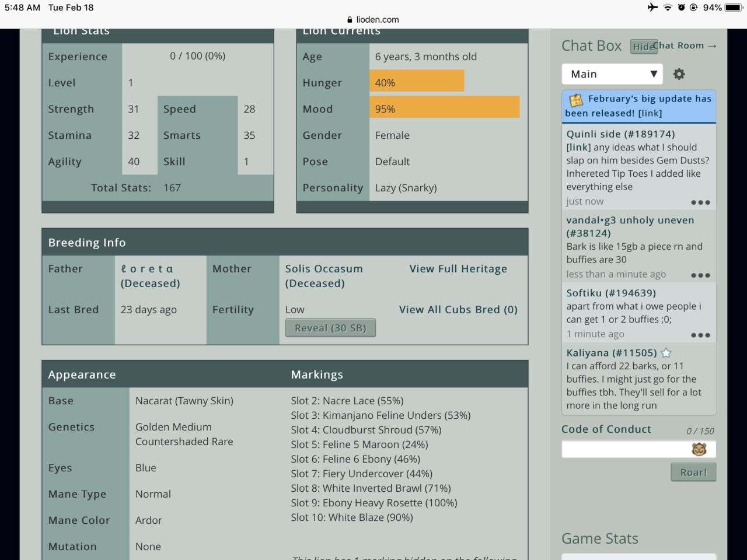This screenshot has width=747, height=560.
Task: Open Code of Conduct link
Action: 606,429
